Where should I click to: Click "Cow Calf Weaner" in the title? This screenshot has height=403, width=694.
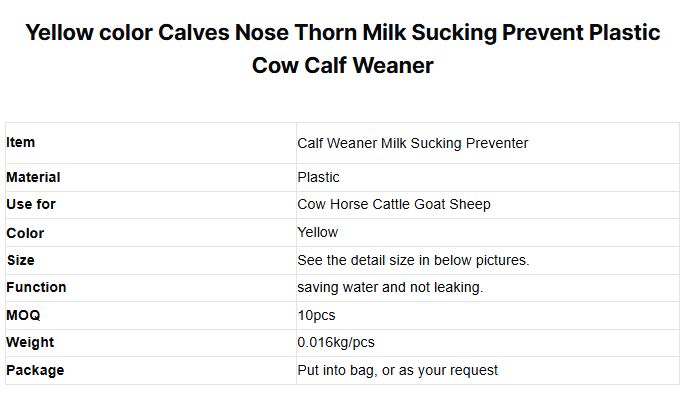pyautogui.click(x=342, y=66)
